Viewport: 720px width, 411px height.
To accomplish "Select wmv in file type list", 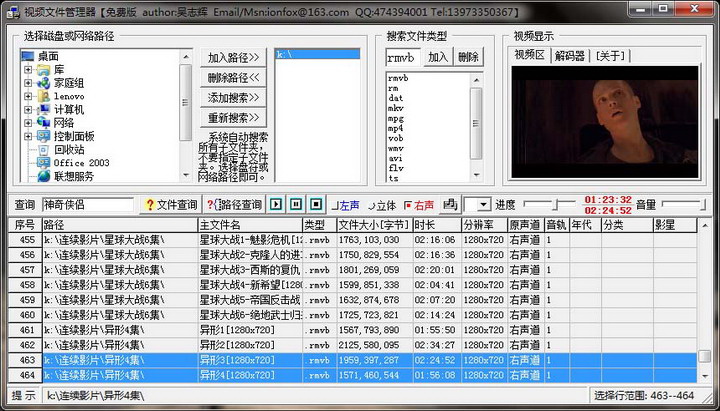I will tap(395, 148).
